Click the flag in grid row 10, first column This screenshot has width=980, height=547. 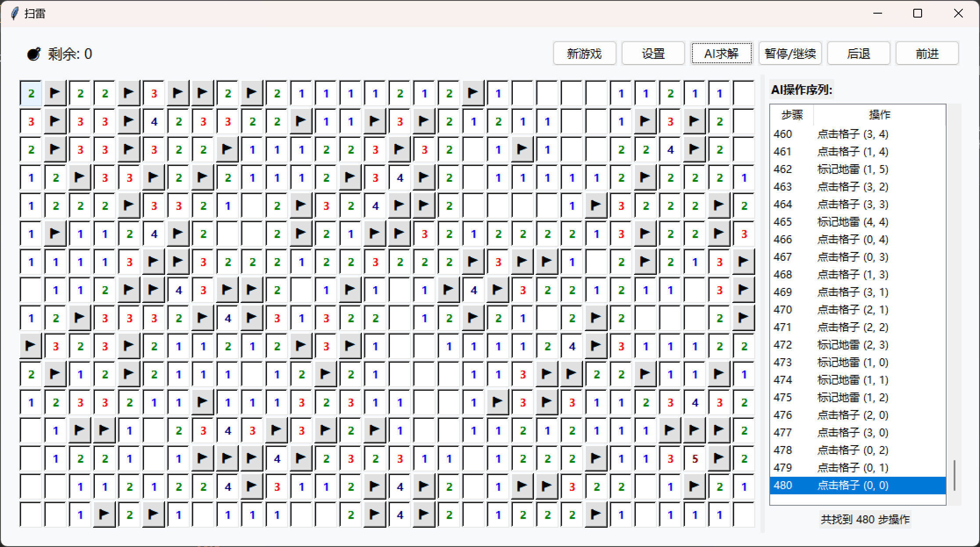[31, 346]
